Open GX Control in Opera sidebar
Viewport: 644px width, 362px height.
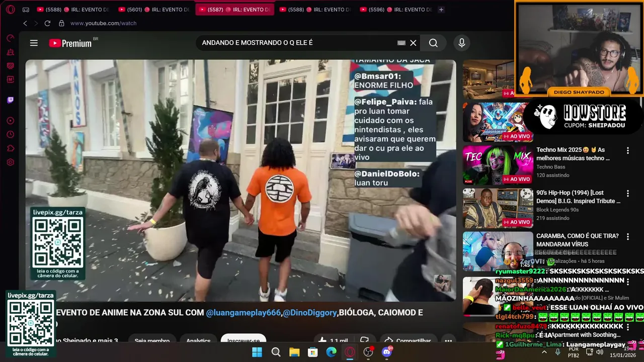click(11, 38)
